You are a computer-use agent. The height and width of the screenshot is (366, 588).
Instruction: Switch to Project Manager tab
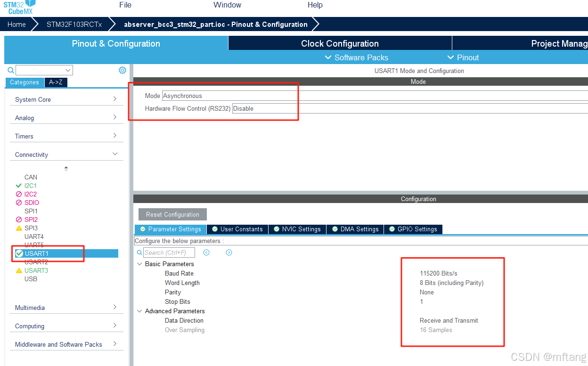pyautogui.click(x=520, y=43)
